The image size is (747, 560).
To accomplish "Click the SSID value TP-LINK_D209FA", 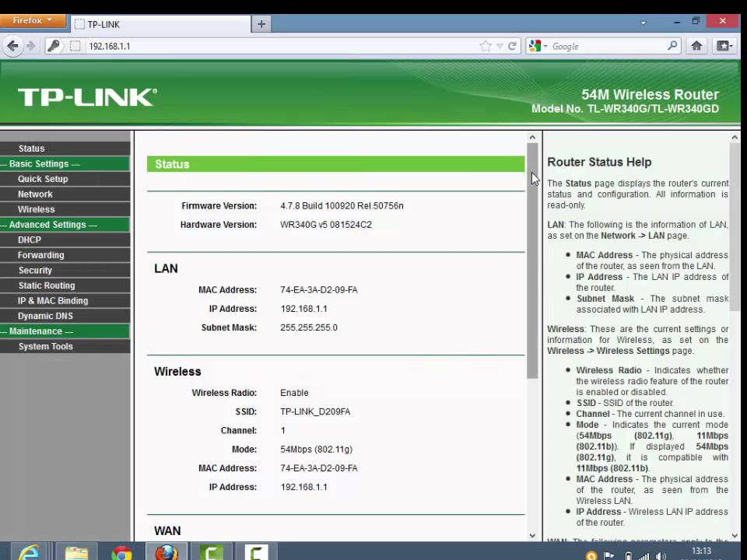I will (315, 411).
